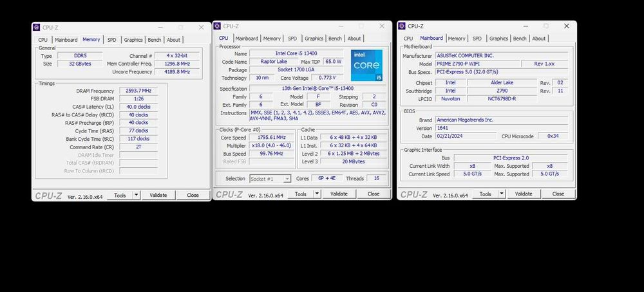Open Bench tab in the Memory window
644x292 pixels.
point(155,40)
